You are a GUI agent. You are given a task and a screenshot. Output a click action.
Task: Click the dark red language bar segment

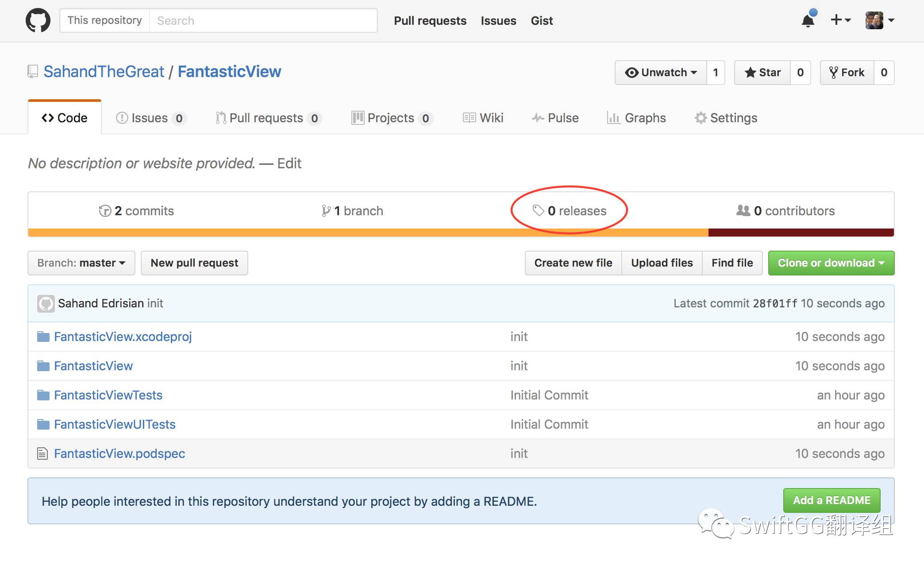point(801,233)
